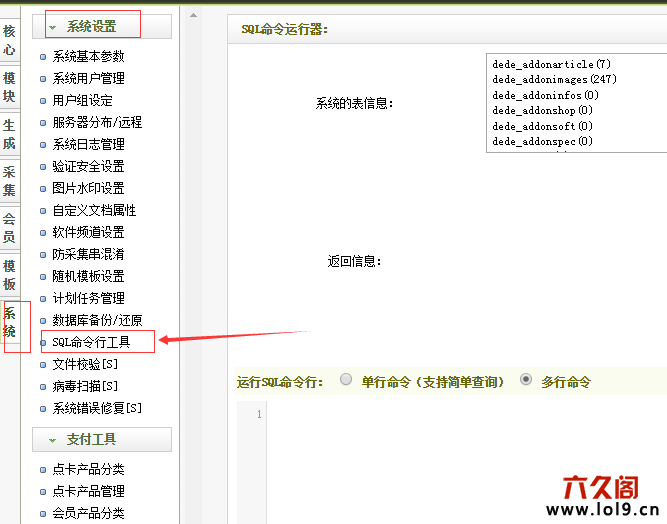The width and height of the screenshot is (667, 524).
Task: Open 点卡产品管理 link
Action: (x=88, y=491)
